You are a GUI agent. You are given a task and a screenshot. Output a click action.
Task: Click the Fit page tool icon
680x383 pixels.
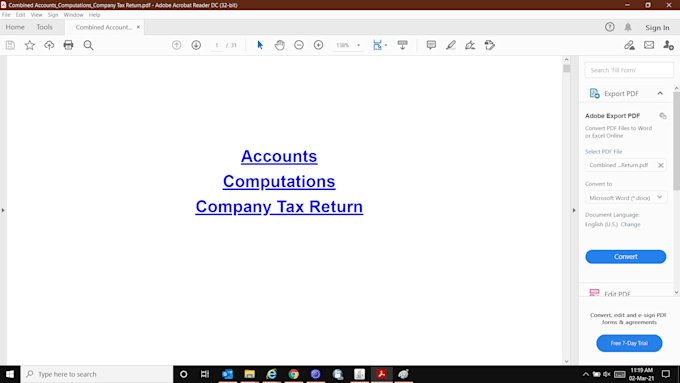click(377, 45)
